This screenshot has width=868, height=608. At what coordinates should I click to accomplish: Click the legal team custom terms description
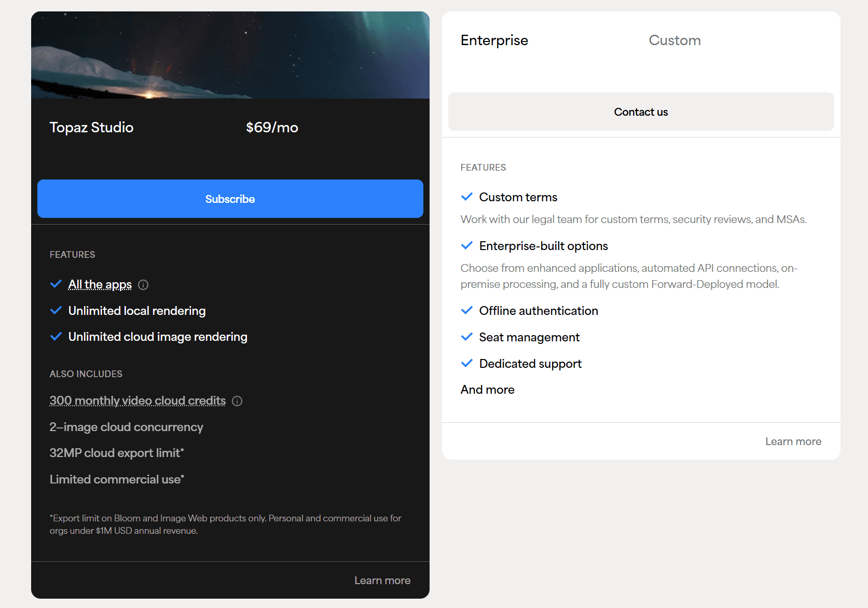pyautogui.click(x=633, y=219)
